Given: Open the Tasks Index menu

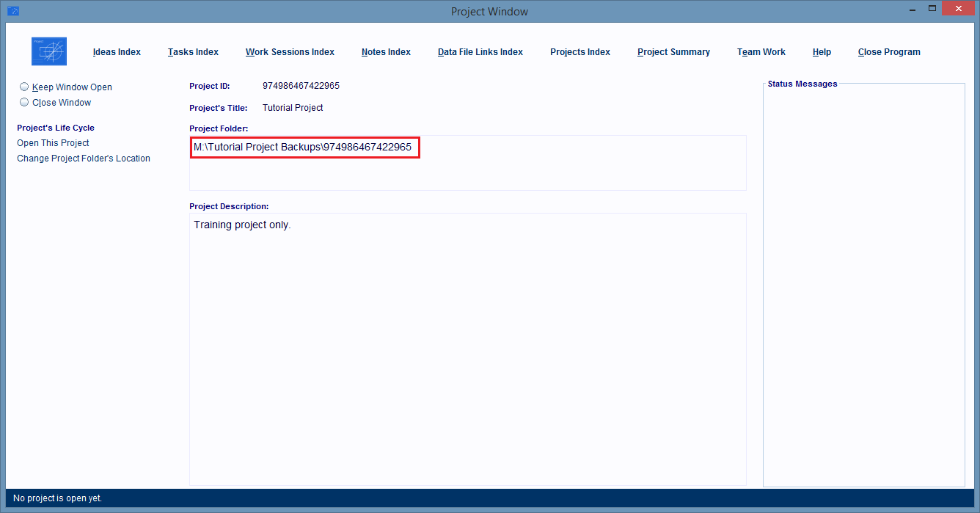Looking at the screenshot, I should coord(193,52).
